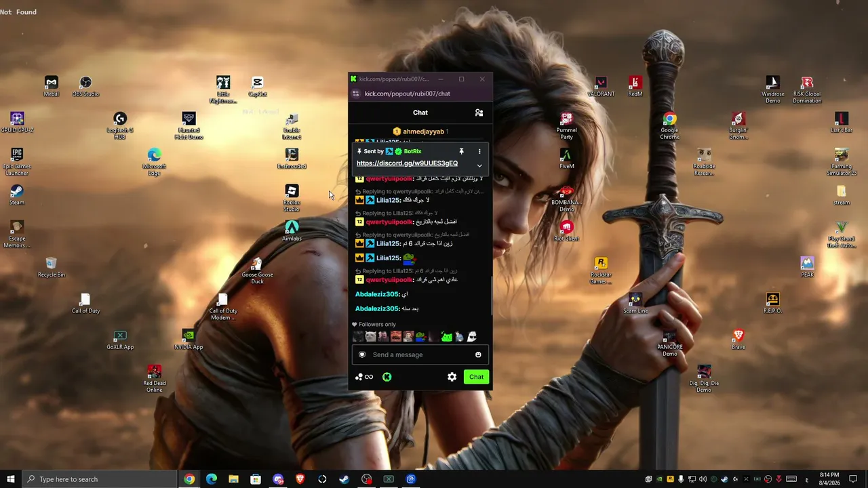Select the Goose Goose Duck icon

coord(257,271)
